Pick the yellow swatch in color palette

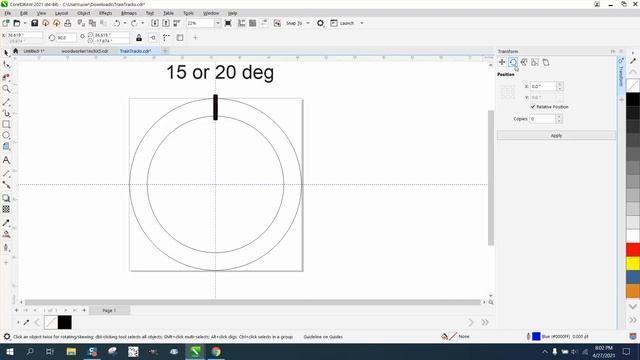click(x=633, y=263)
